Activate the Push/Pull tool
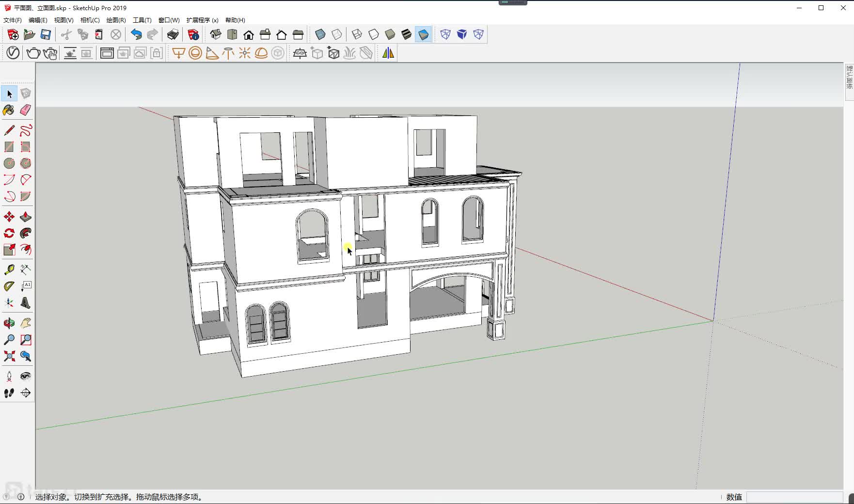Image resolution: width=854 pixels, height=504 pixels. tap(26, 217)
